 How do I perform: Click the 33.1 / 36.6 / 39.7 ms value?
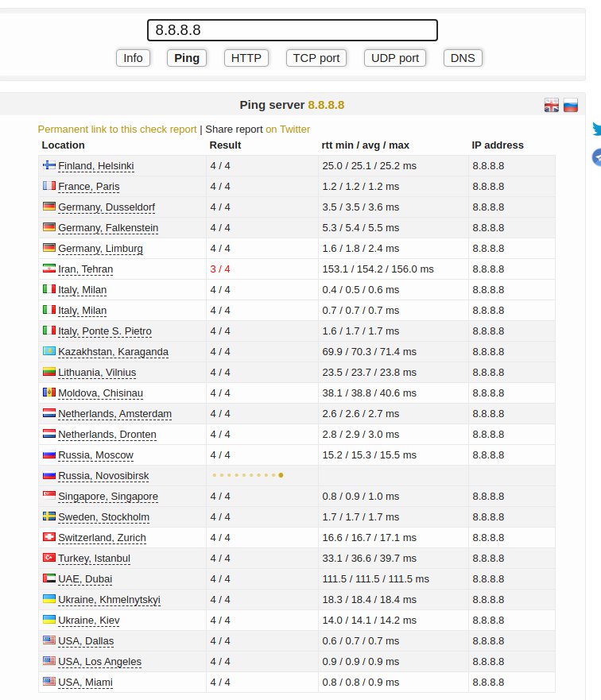pos(369,559)
